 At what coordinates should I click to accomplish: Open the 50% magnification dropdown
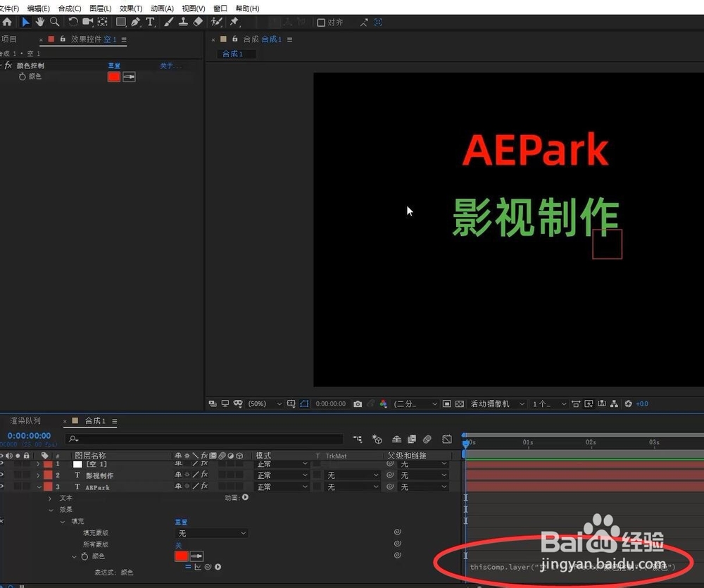point(265,404)
